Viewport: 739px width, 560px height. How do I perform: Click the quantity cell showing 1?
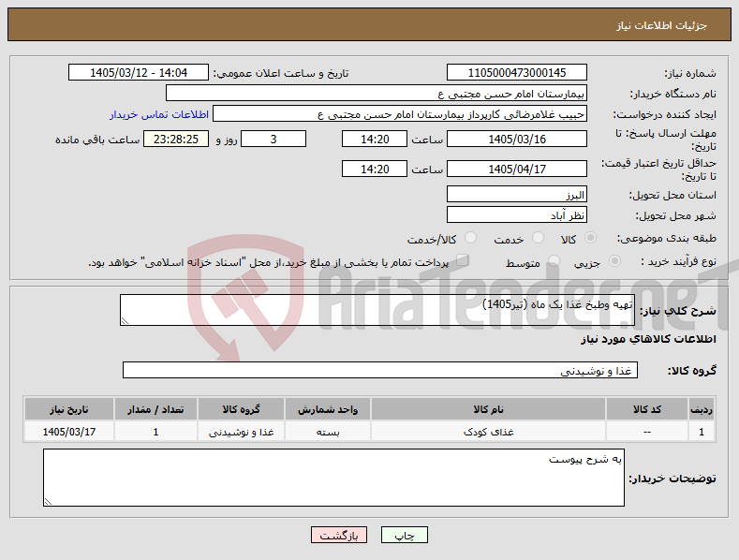point(155,432)
